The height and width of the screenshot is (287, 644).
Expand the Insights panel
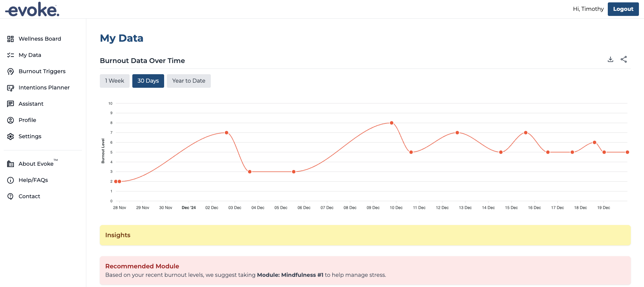[365, 235]
